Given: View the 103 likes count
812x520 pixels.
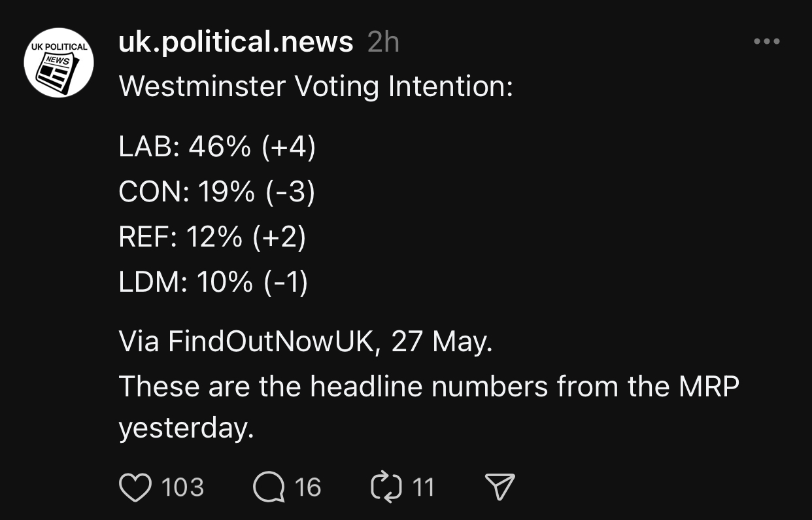Looking at the screenshot, I should click(182, 488).
